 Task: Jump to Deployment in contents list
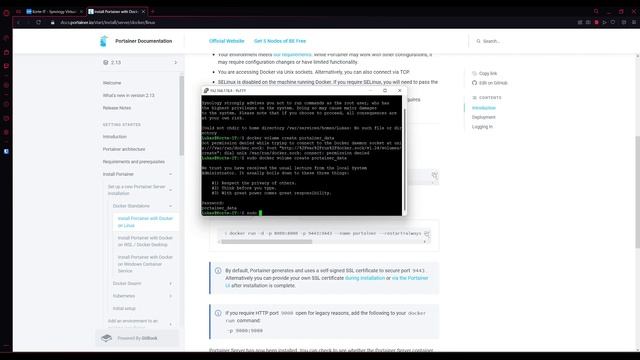click(x=484, y=118)
